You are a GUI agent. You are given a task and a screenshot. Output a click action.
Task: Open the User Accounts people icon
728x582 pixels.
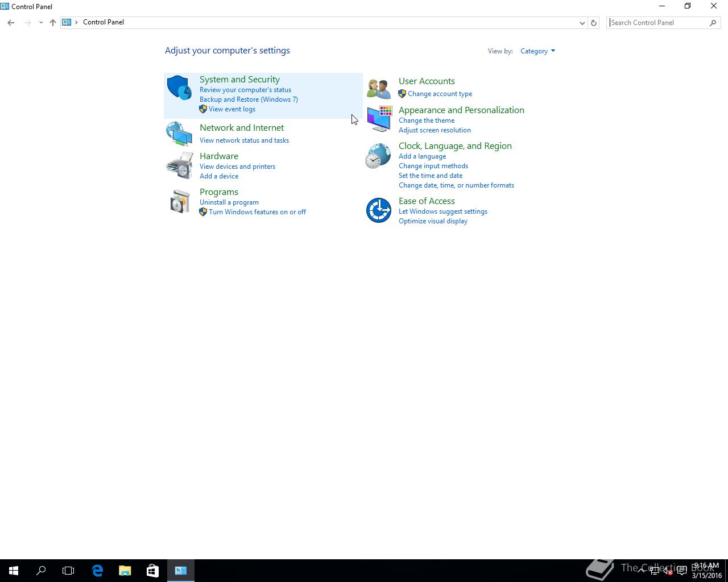click(x=378, y=88)
